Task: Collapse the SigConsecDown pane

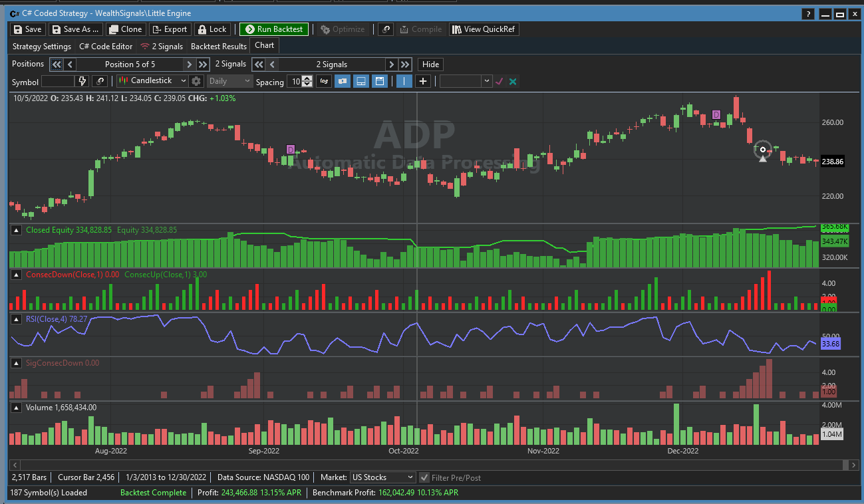Action: click(x=17, y=363)
